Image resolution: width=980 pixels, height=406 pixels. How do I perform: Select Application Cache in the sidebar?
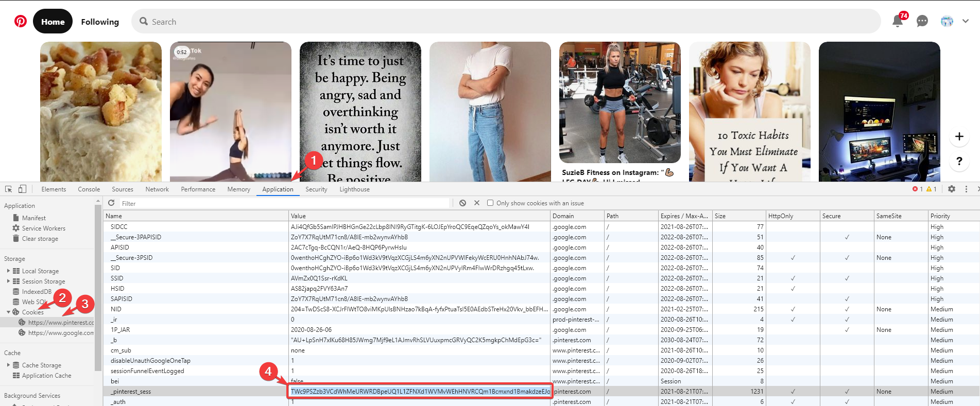46,376
